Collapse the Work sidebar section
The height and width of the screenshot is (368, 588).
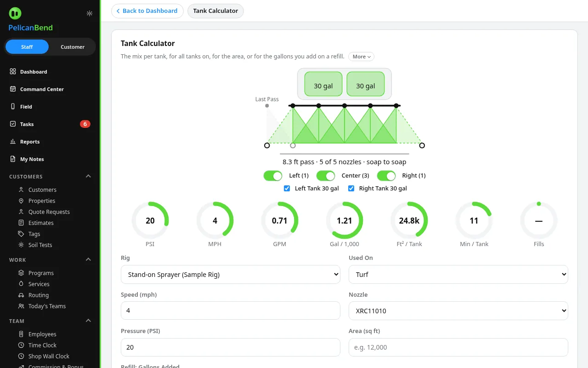click(89, 260)
